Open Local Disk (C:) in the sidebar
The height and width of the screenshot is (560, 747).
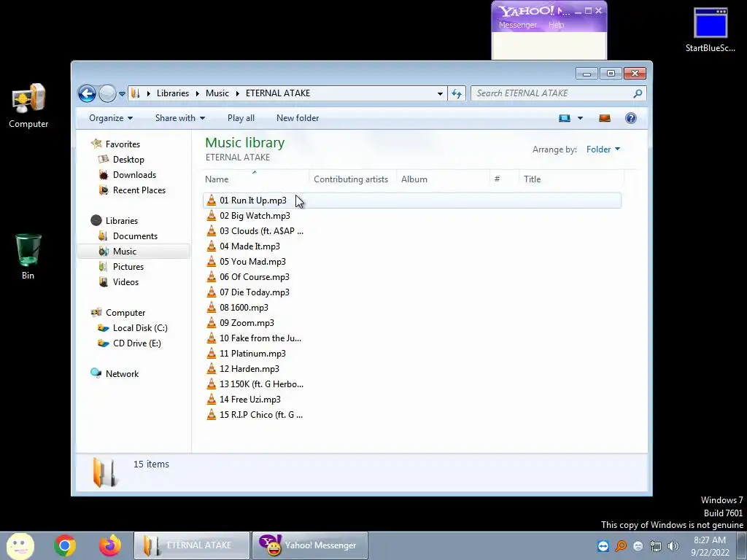140,328
